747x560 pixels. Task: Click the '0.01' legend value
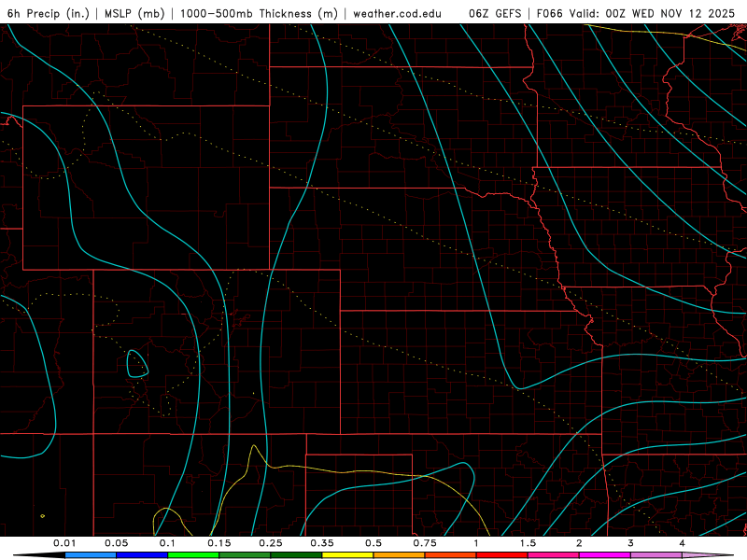coord(64,543)
